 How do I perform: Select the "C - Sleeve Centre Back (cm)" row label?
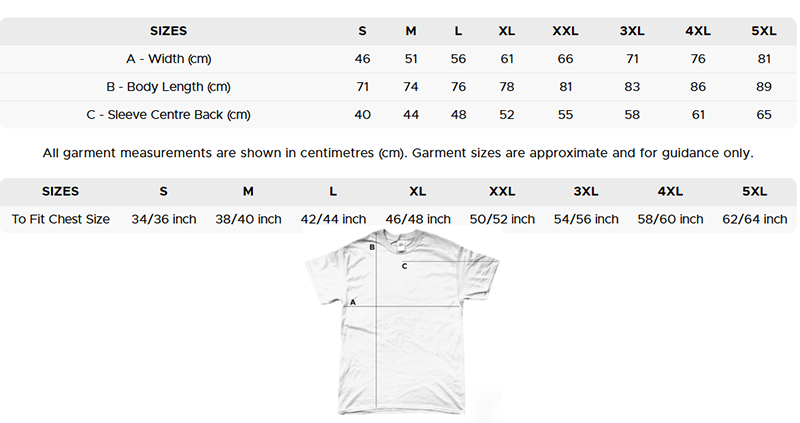click(x=168, y=115)
